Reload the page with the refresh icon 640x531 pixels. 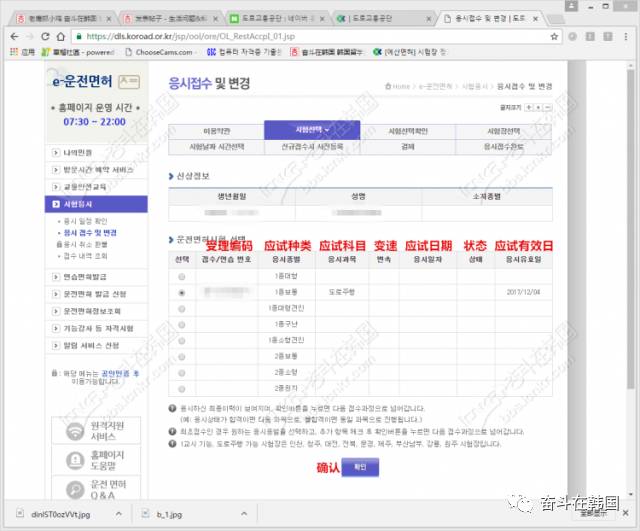pyautogui.click(x=45, y=37)
